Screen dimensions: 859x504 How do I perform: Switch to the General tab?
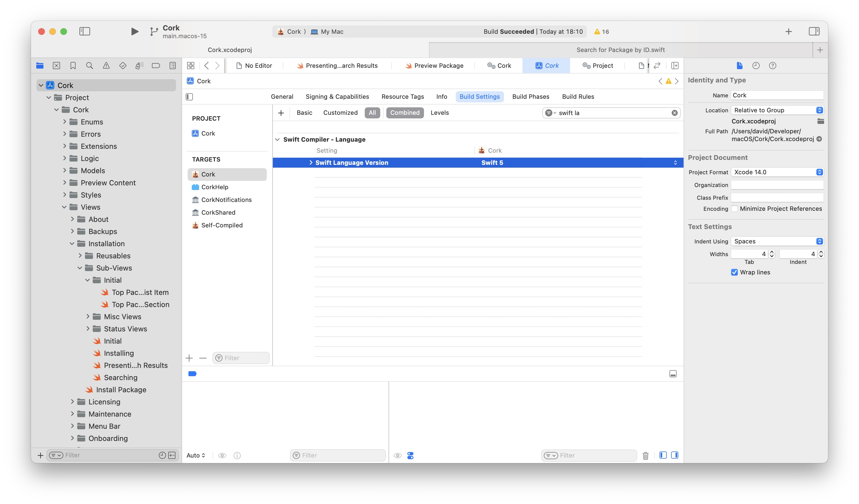[282, 97]
